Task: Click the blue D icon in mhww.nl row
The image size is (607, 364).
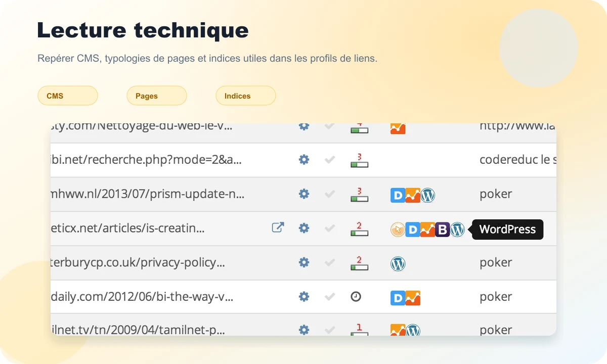Action: click(x=398, y=195)
